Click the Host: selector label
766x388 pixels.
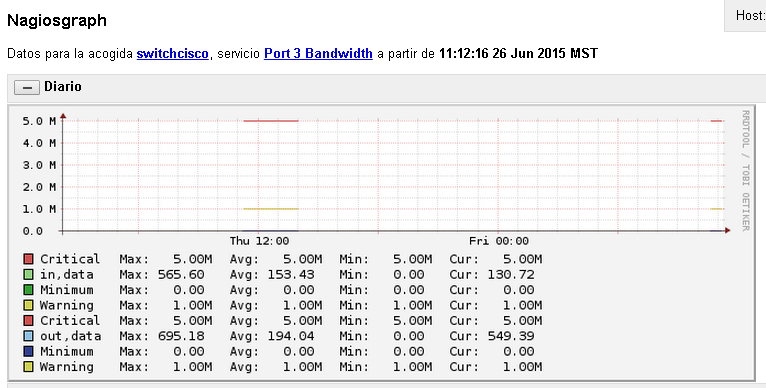coord(750,16)
